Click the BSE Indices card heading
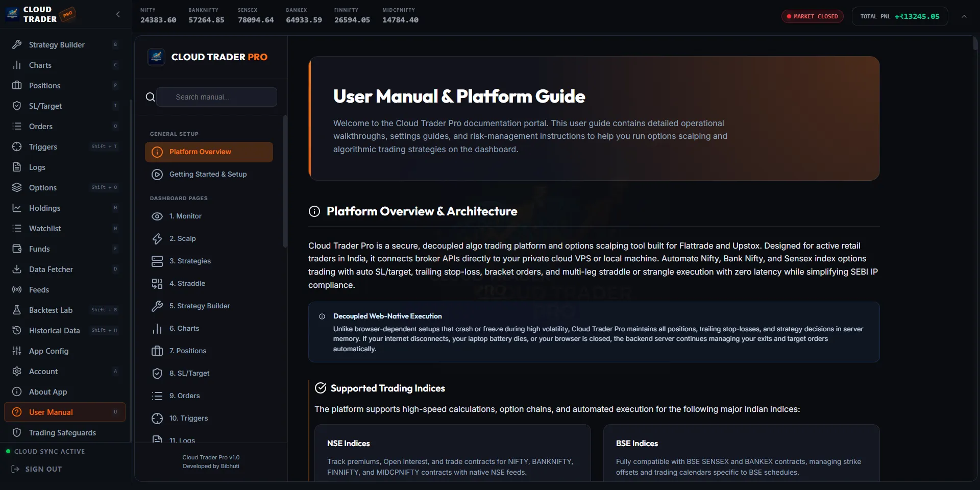The height and width of the screenshot is (490, 980). (x=637, y=444)
